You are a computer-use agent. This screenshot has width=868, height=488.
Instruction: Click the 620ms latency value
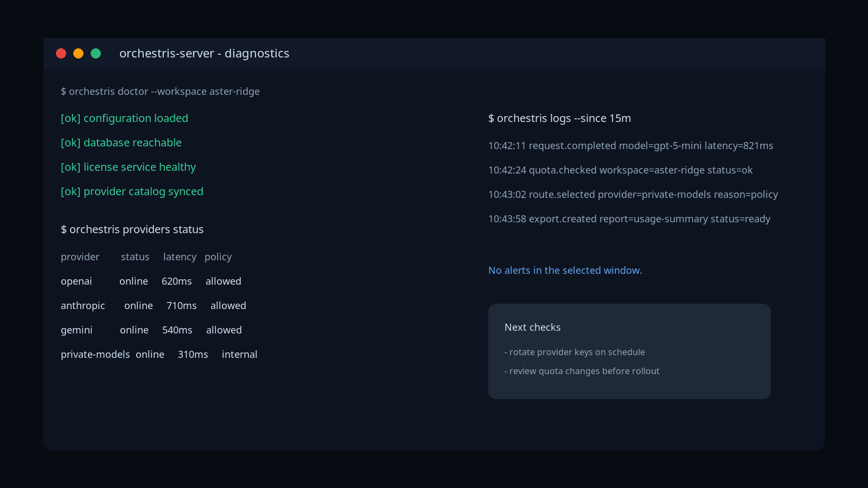pyautogui.click(x=177, y=281)
